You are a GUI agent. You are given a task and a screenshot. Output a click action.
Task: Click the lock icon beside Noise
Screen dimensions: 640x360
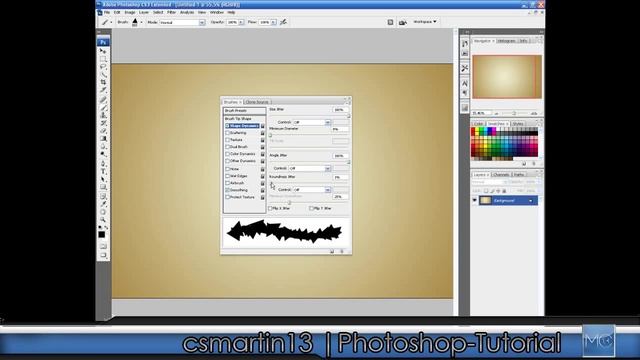[262, 169]
